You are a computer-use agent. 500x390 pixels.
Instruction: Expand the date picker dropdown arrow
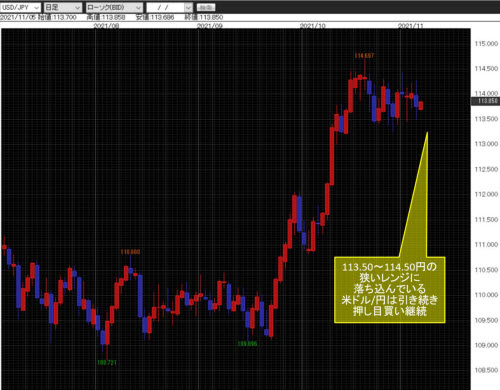(x=189, y=7)
